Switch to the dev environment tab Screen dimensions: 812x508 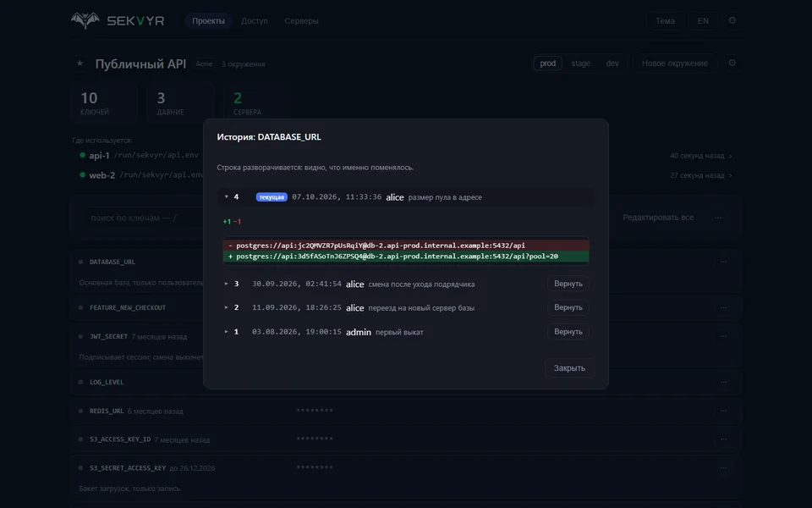click(612, 63)
